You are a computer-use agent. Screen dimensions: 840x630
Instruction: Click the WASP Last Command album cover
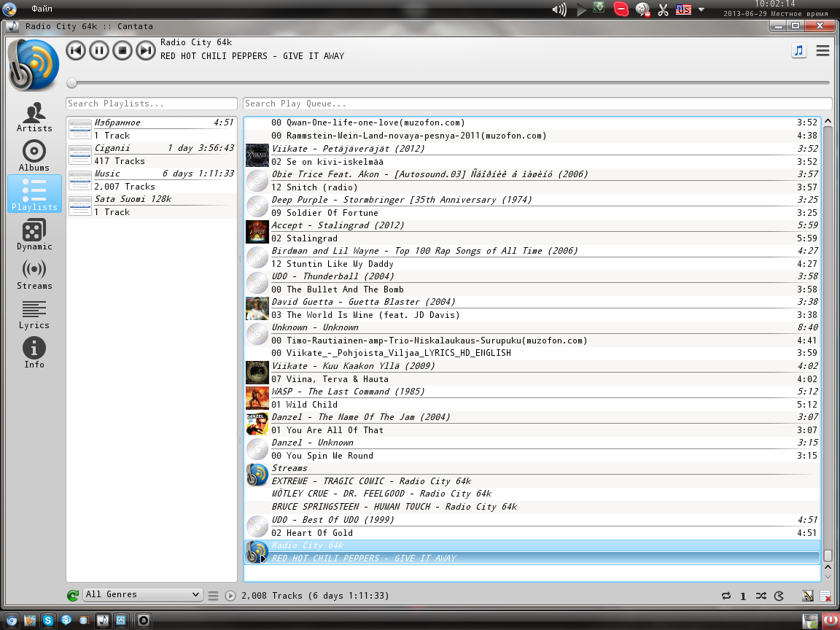point(257,398)
